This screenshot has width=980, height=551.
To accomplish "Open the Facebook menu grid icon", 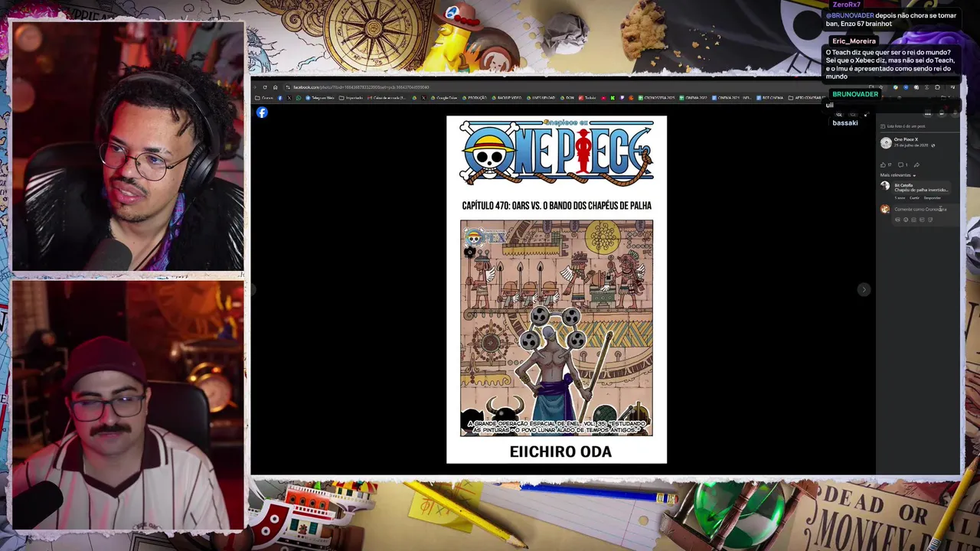I will 927,112.
